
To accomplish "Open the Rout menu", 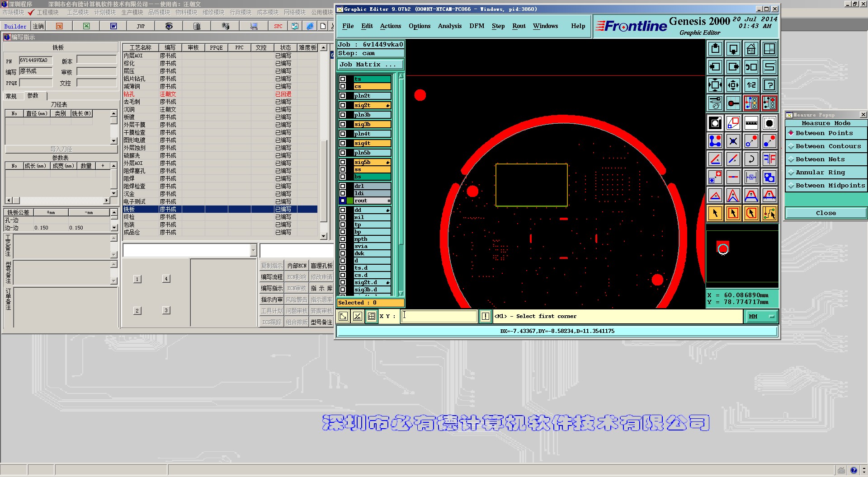I will (519, 26).
